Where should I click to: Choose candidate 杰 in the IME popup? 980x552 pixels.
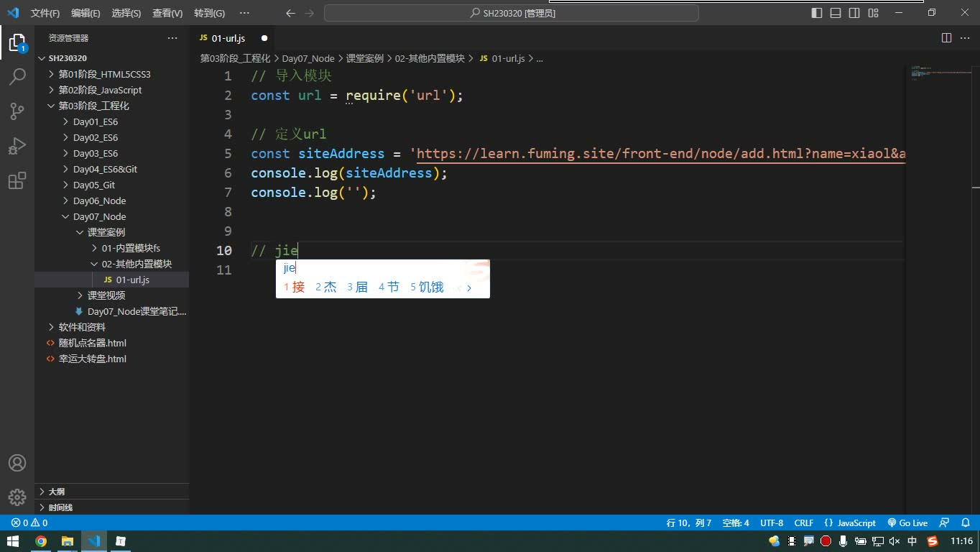[326, 287]
